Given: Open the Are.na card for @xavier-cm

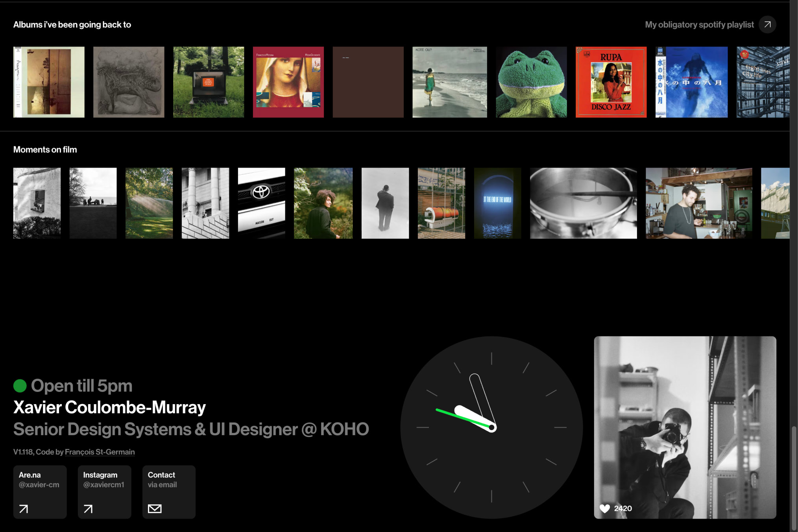Looking at the screenshot, I should point(40,492).
